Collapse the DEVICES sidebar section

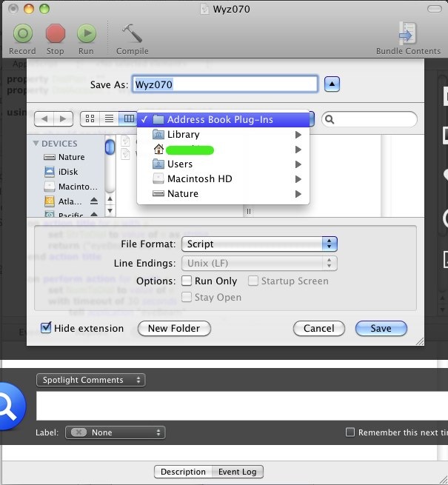tap(36, 144)
